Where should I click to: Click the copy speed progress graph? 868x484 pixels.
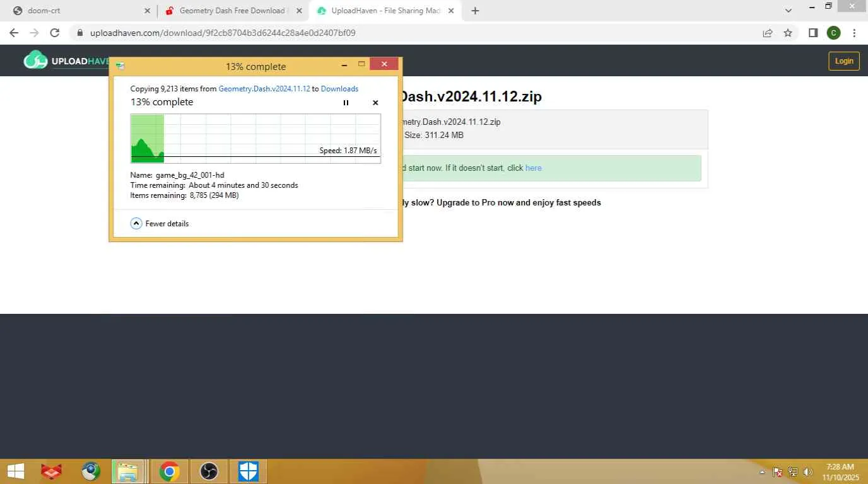pos(255,139)
